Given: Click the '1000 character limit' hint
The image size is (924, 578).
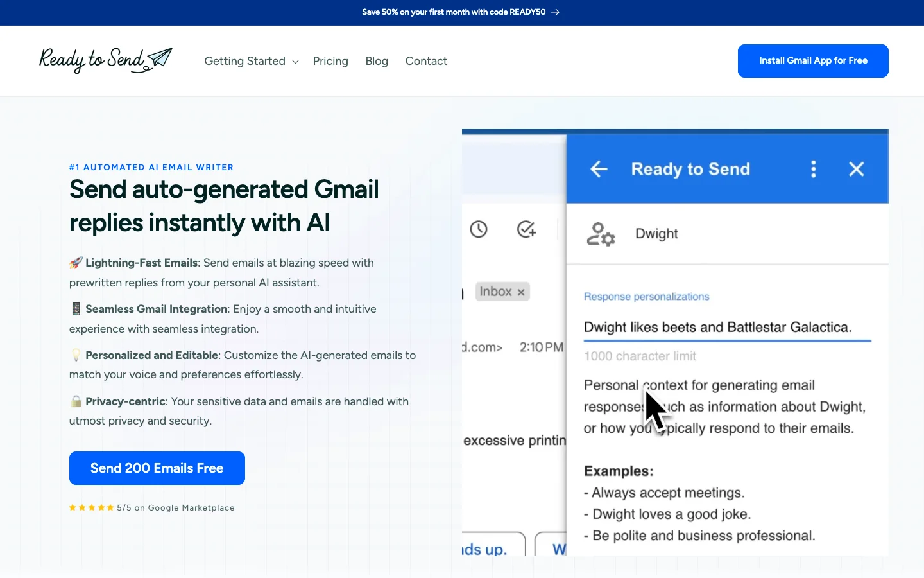Looking at the screenshot, I should click(640, 356).
